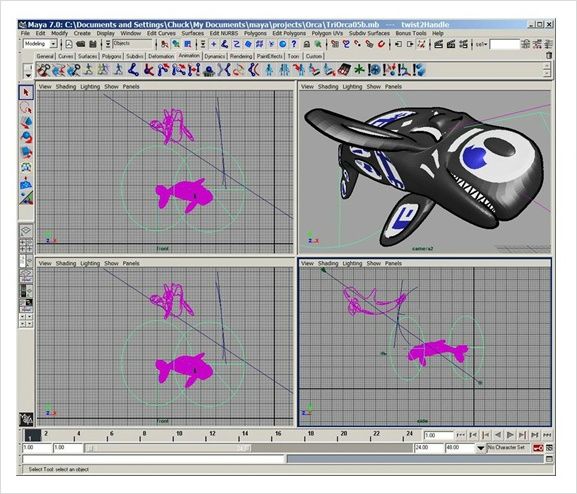Open the sel quick selection dropdown
577x494 pixels.
(481, 44)
